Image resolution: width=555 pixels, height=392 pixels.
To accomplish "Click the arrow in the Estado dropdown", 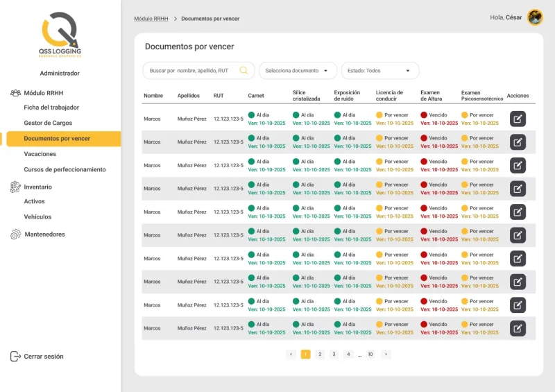I will (408, 71).
